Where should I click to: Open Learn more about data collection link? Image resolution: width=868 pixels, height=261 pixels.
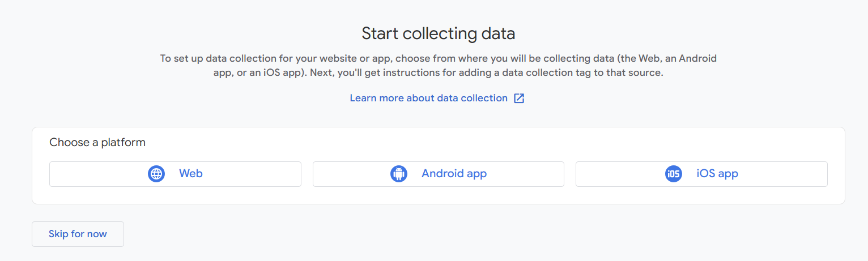pos(428,99)
